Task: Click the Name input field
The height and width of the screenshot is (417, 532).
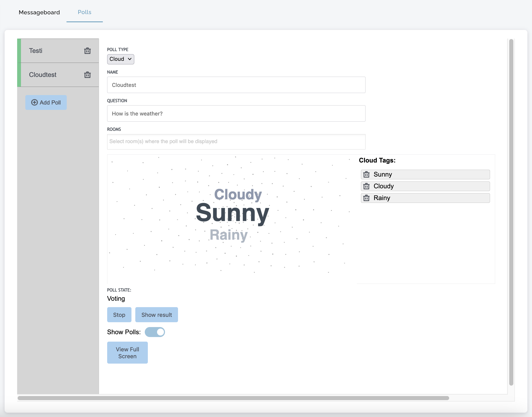Action: (236, 85)
